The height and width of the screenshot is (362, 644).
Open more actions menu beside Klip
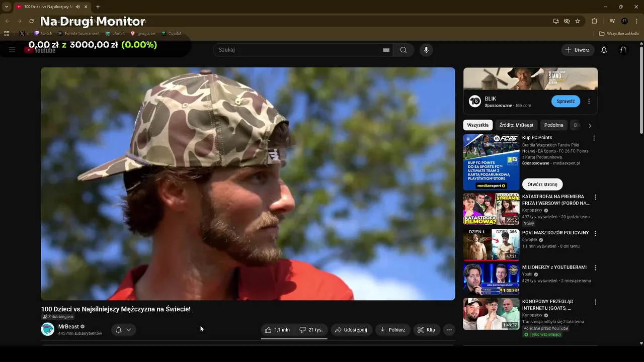click(449, 330)
